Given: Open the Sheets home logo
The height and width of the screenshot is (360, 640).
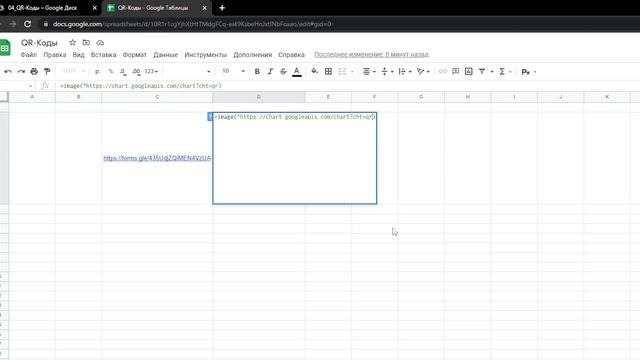Looking at the screenshot, I should click(x=5, y=48).
